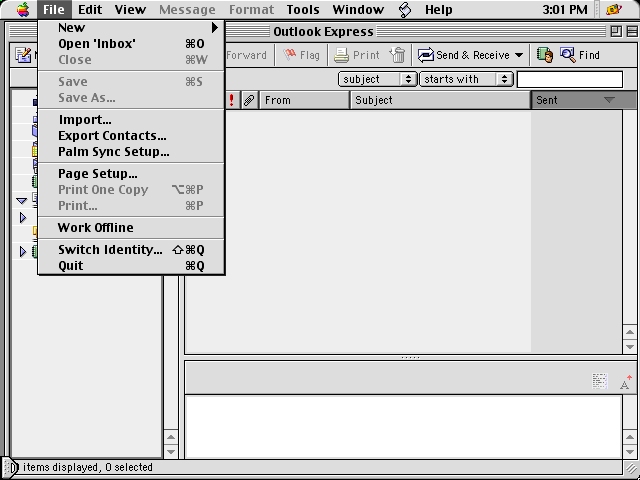The image size is (640, 480).
Task: Click the New message toolbar icon
Action: (24, 55)
